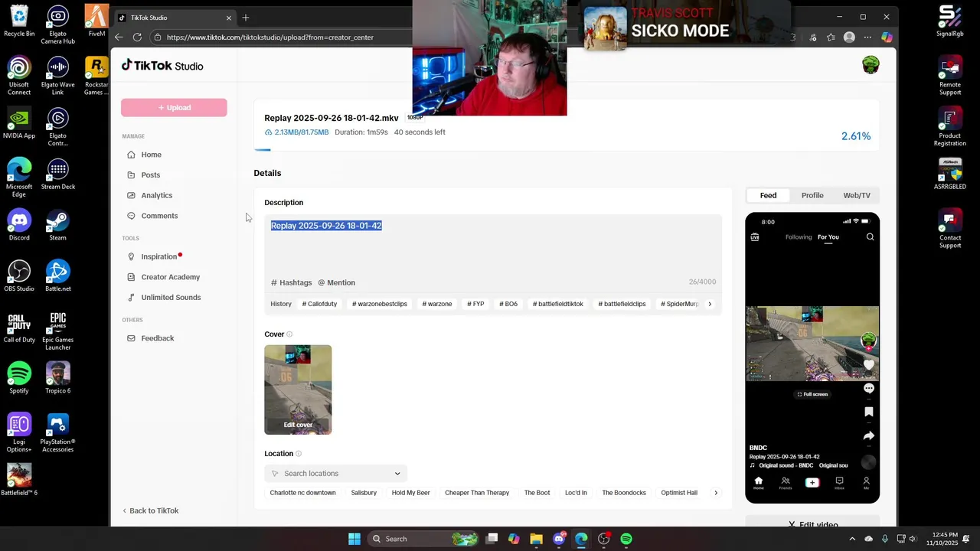Open PlayStation Accessories desktop icon
This screenshot has width=980, height=551.
(57, 433)
